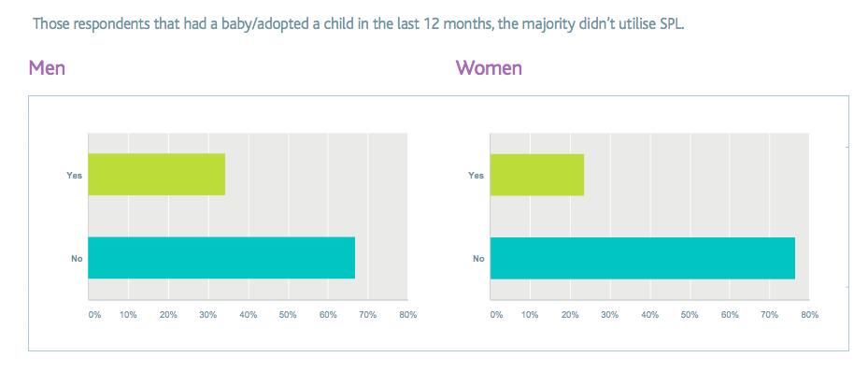Image resolution: width=868 pixels, height=386 pixels.
Task: Select the teal No bar in Men chart
Action: pyautogui.click(x=221, y=258)
